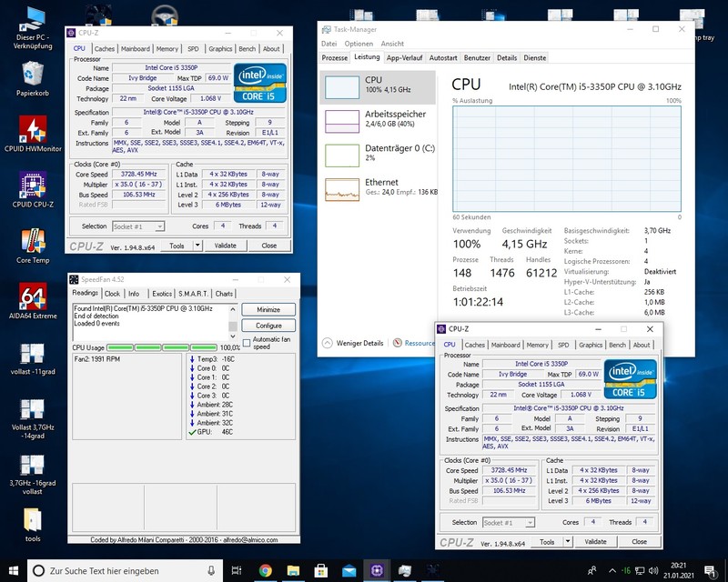Select Arbeitsspeicher in Task Manager sidebar

(x=378, y=121)
